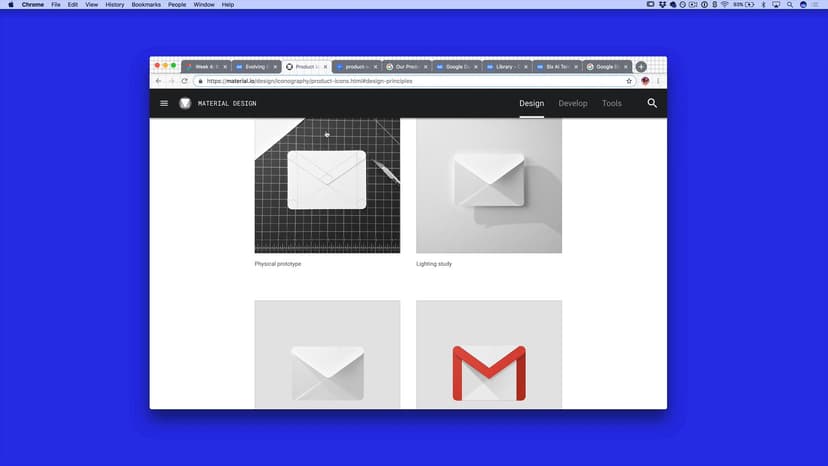The width and height of the screenshot is (828, 466).
Task: Click the Material Design logo icon
Action: click(x=185, y=103)
